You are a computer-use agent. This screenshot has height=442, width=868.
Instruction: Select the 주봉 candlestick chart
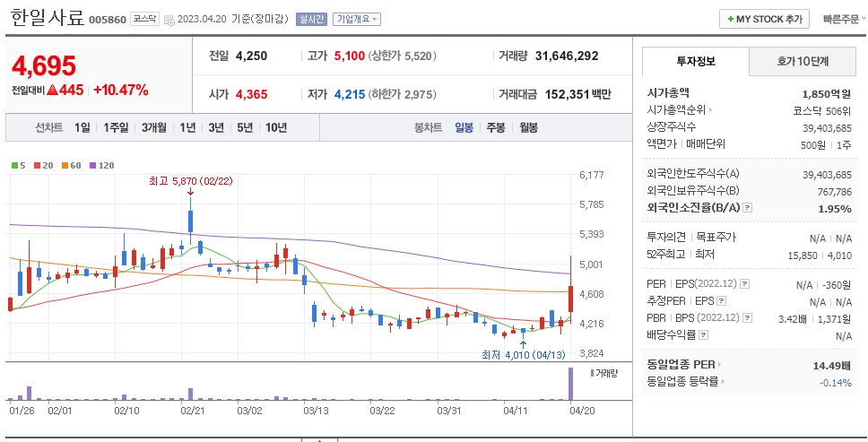pos(496,128)
